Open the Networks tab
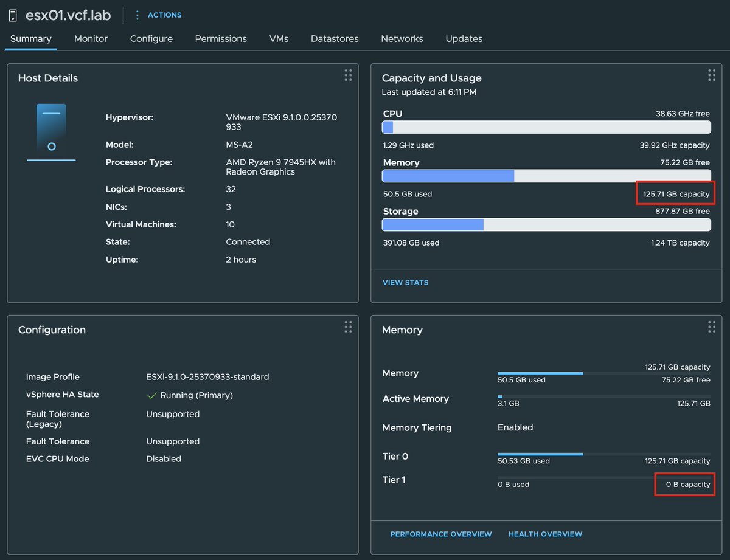 click(402, 38)
